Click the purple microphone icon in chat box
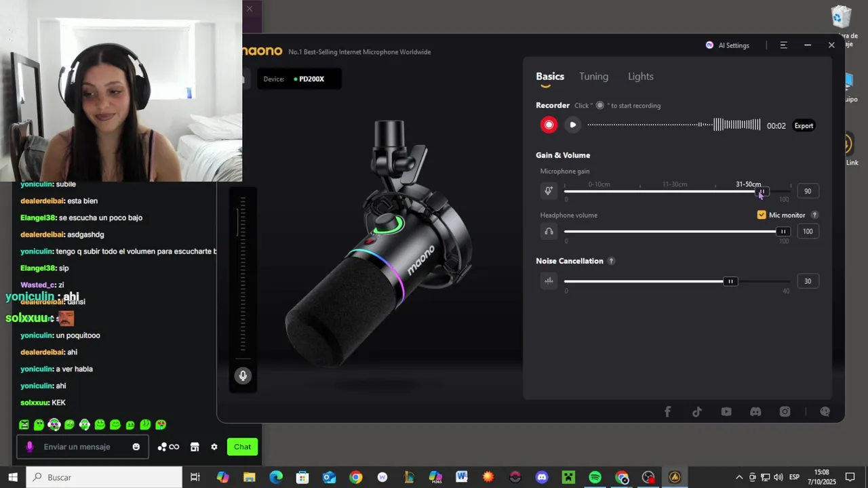The image size is (868, 488). [29, 447]
